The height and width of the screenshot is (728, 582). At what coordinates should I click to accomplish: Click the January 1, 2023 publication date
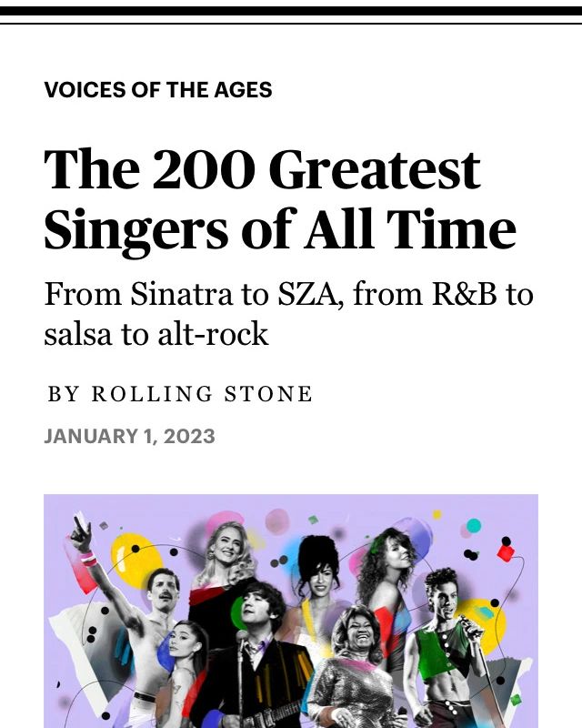pyautogui.click(x=129, y=436)
